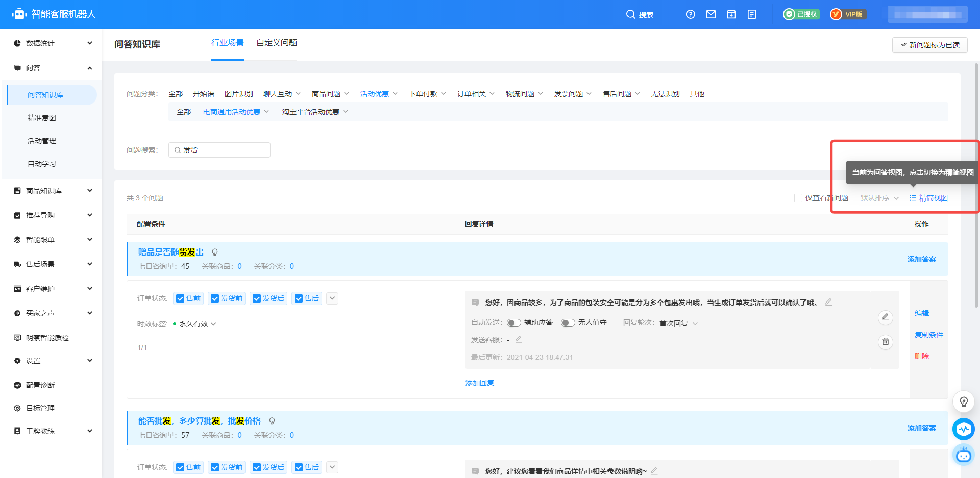Screen dimensions: 980x478
Task: Uncheck 发货前 in first question order status
Action: 215,298
